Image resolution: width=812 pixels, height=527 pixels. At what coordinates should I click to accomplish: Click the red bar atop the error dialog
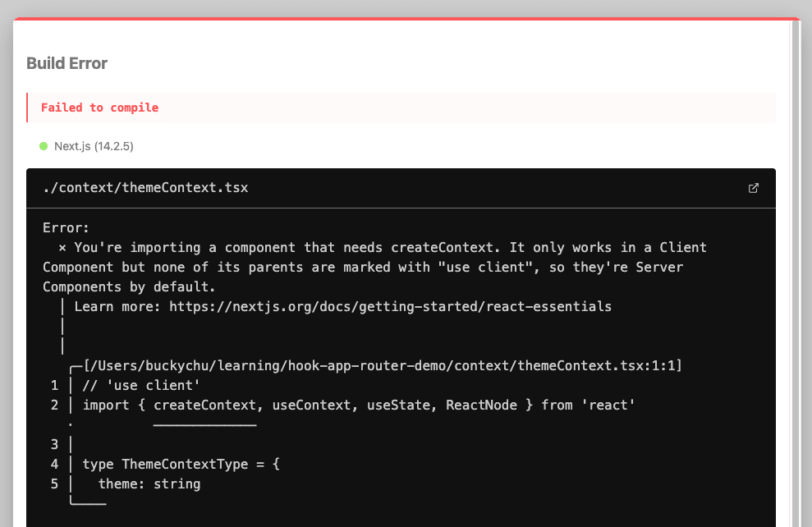point(406,18)
